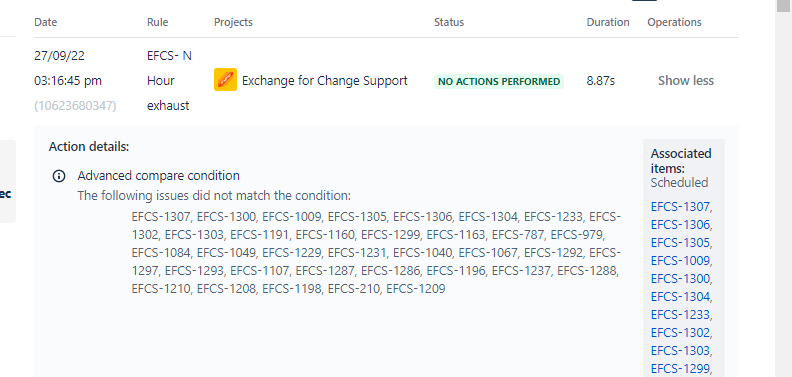This screenshot has width=792, height=377.
Task: Click the Duration column header
Action: pyautogui.click(x=608, y=22)
